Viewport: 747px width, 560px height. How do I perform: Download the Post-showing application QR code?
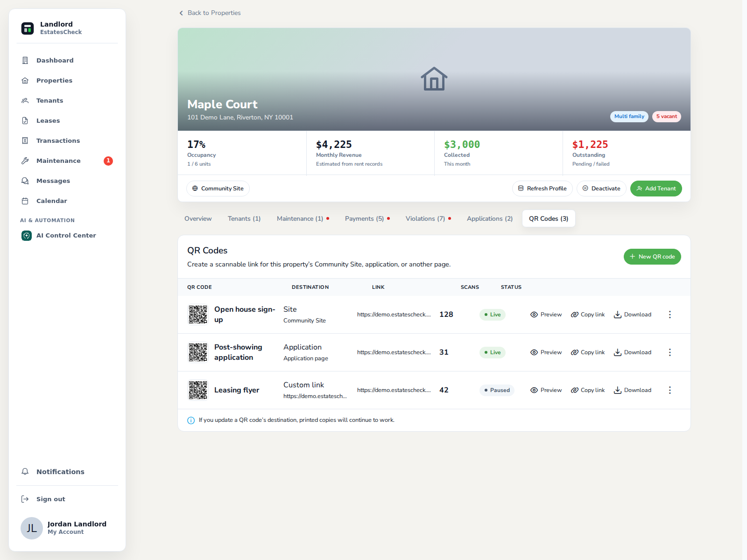tap(633, 352)
